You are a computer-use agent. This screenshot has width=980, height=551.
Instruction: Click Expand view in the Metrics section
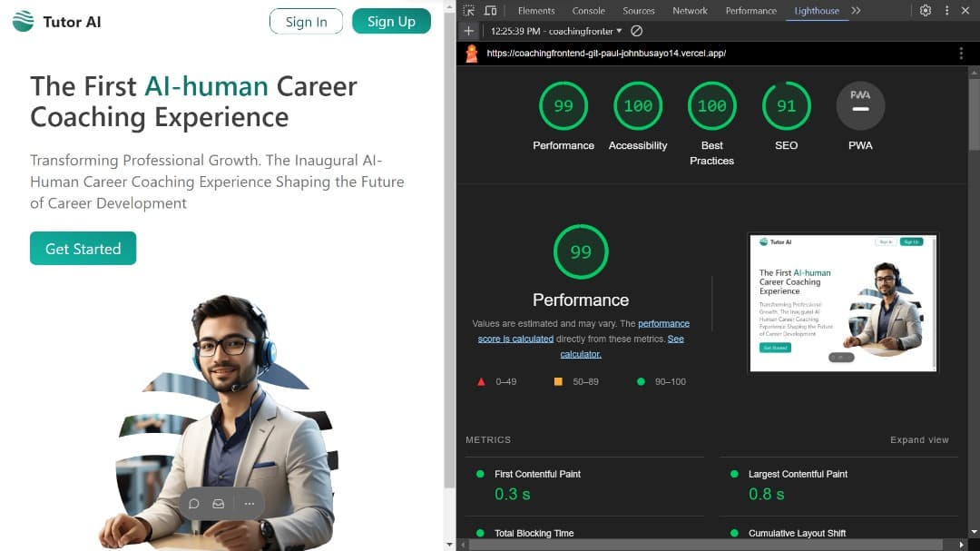(x=918, y=440)
